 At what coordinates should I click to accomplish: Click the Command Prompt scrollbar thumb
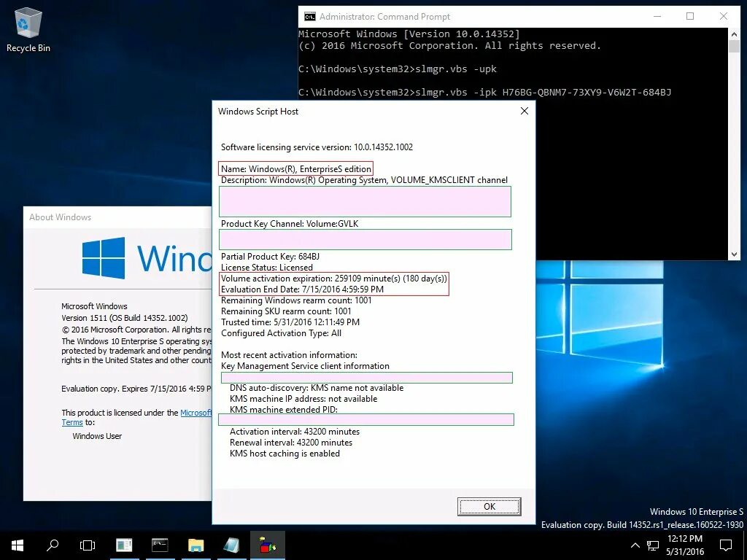[734, 46]
